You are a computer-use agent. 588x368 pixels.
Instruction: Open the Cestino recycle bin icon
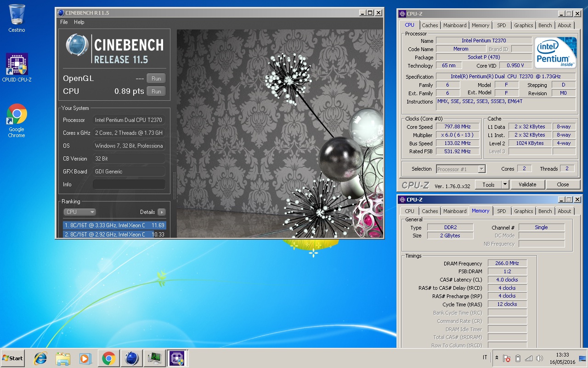click(x=17, y=18)
